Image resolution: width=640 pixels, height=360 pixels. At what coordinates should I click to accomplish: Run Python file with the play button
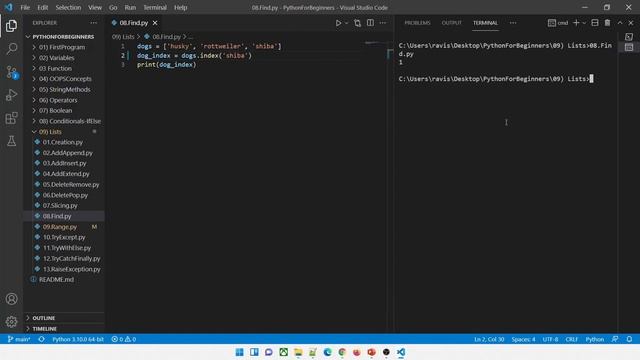click(x=338, y=23)
